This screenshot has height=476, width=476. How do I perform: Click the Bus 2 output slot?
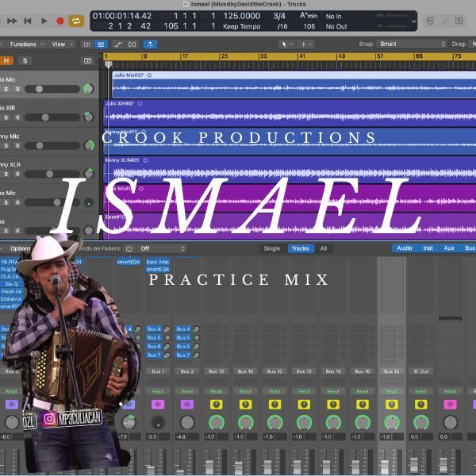pos(187,371)
